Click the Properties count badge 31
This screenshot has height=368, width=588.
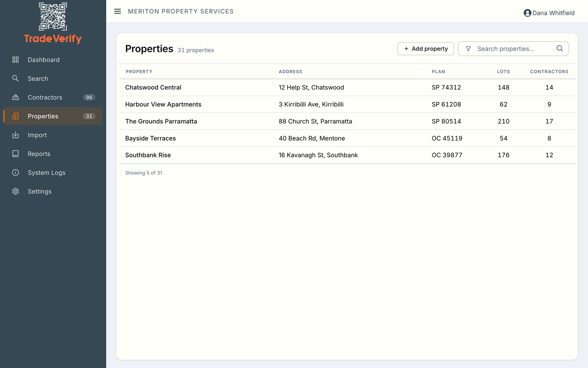tap(89, 116)
